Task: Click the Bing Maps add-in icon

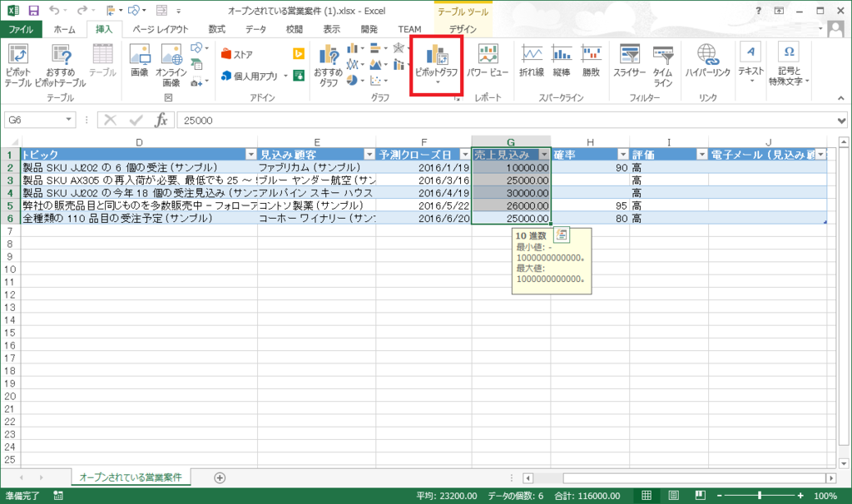Action: [x=299, y=54]
